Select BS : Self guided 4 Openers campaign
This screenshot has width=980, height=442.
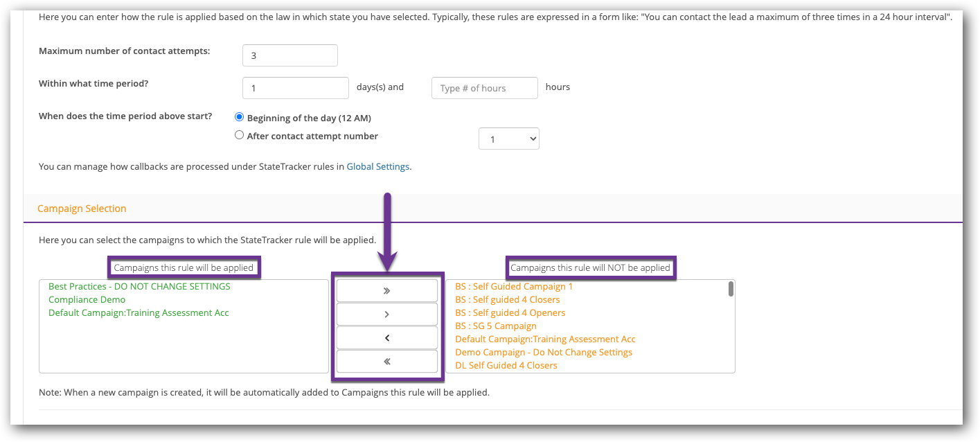[510, 312]
